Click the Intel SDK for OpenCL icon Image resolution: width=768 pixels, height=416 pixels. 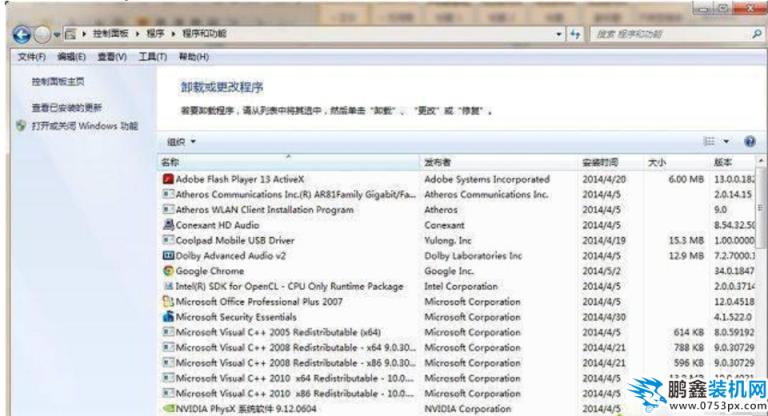(168, 286)
